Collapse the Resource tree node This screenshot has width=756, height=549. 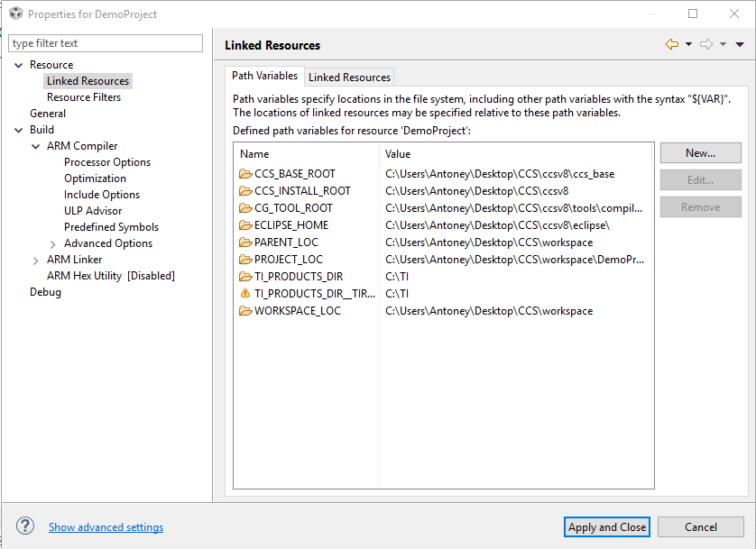tap(19, 65)
